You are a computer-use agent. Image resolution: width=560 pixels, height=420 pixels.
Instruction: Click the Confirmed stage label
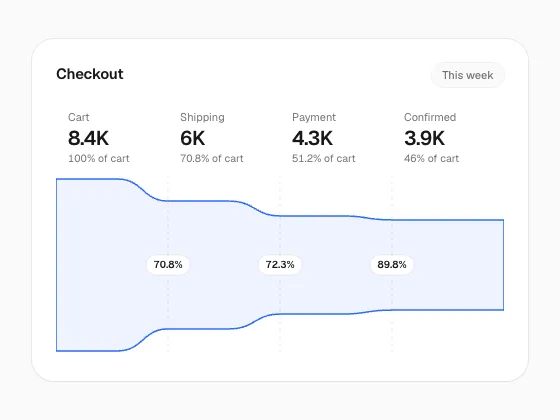click(x=430, y=117)
